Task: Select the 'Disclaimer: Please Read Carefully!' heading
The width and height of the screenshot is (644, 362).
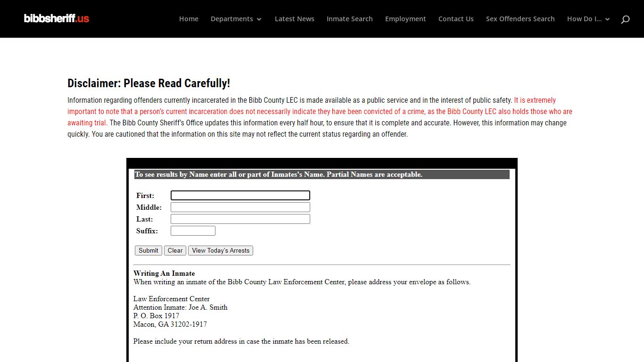Action: [149, 83]
